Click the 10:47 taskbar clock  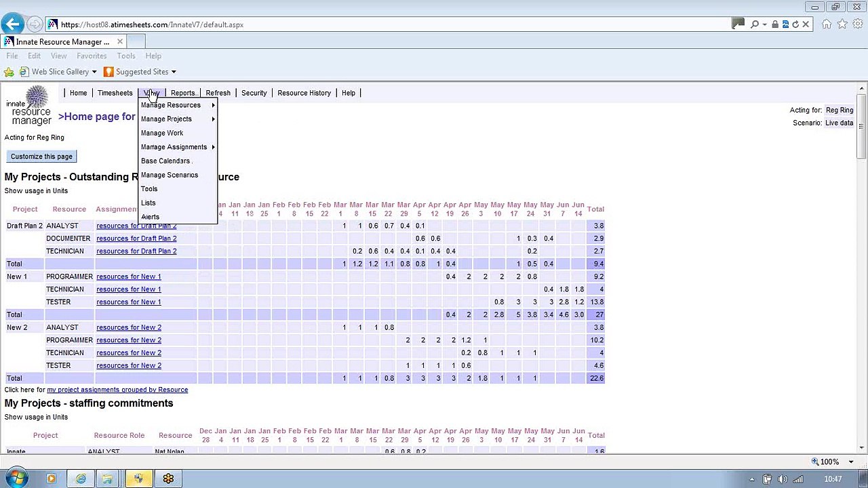click(x=833, y=479)
